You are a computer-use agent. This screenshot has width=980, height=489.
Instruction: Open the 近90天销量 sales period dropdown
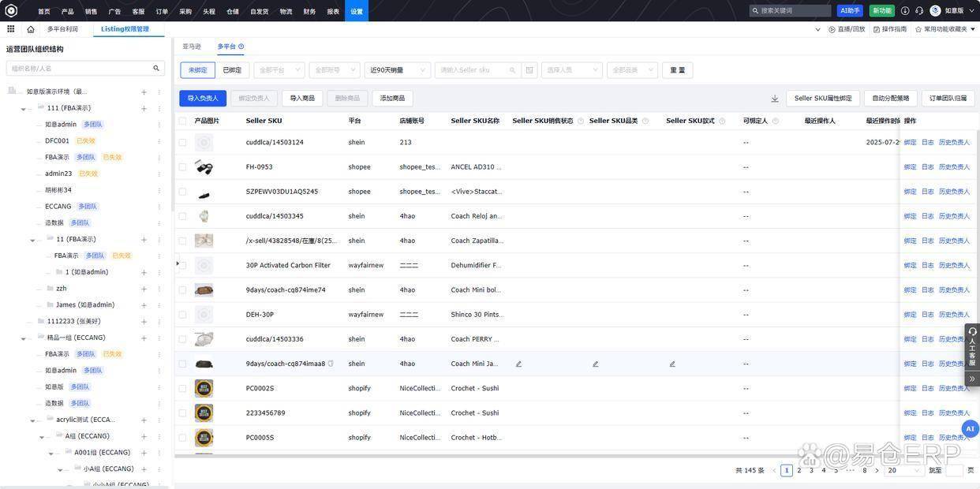click(398, 70)
